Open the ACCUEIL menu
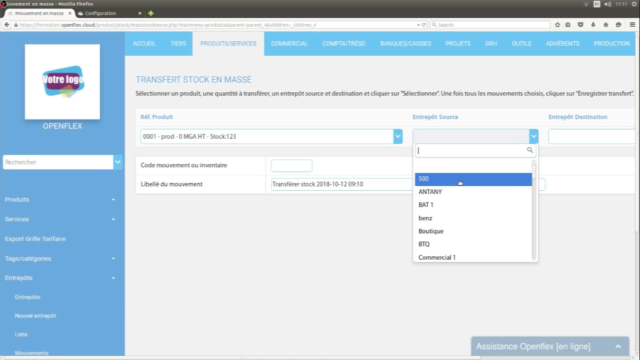640x360 pixels. point(144,44)
